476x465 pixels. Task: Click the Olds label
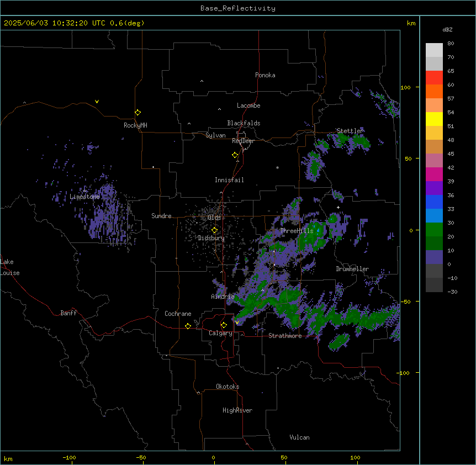(214, 218)
